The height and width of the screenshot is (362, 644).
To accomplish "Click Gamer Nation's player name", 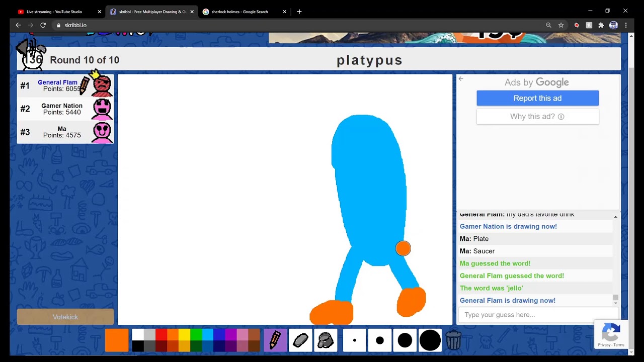I will click(62, 106).
